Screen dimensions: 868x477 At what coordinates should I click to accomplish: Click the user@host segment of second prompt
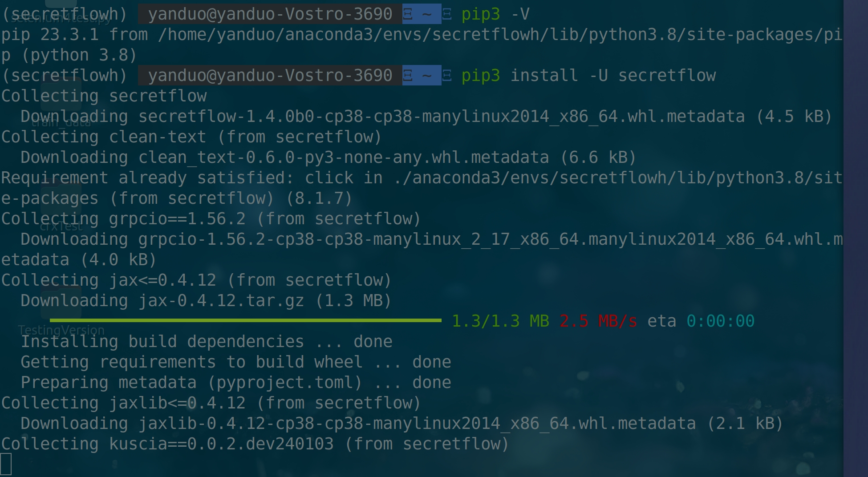tap(270, 75)
